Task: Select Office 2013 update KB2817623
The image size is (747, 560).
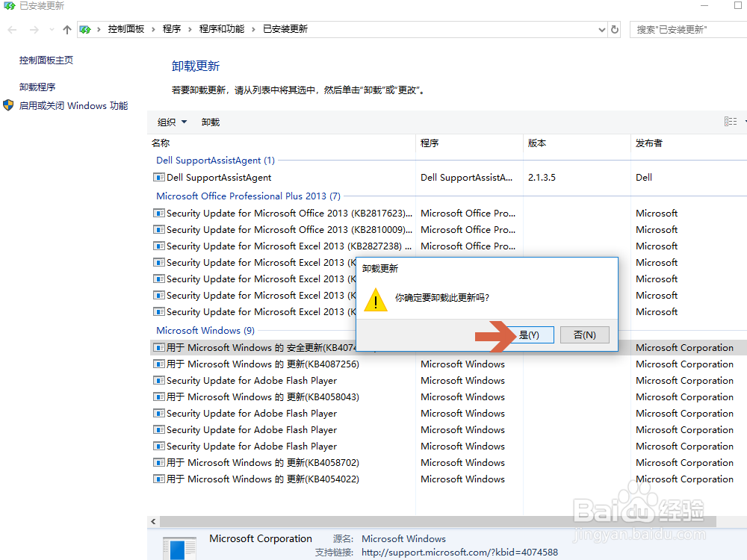Action: (289, 214)
